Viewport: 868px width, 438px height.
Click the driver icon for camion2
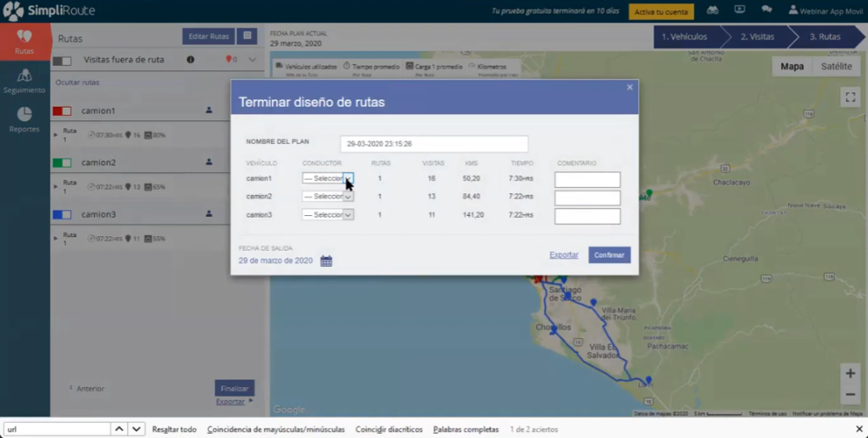[x=209, y=162]
